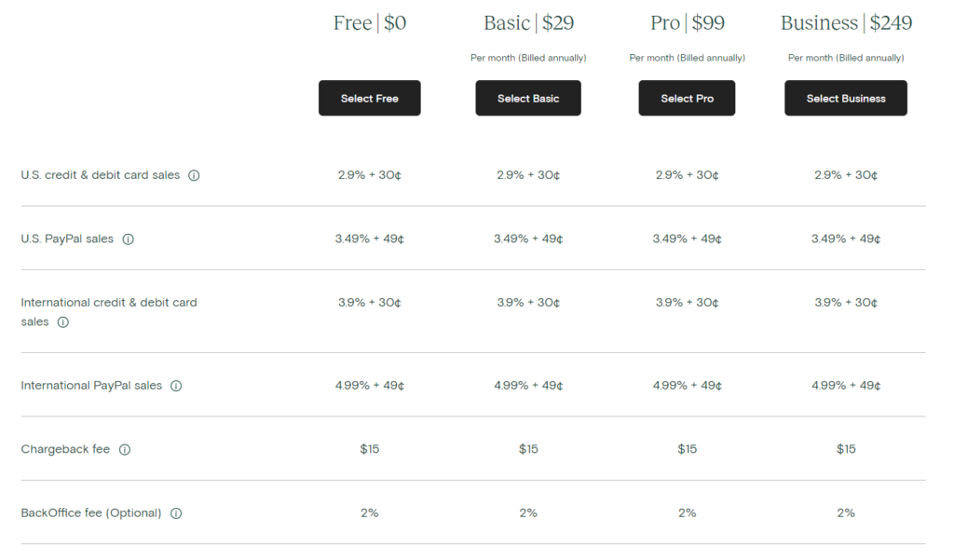Click Per month (Billed annually) under Pro
Viewport: 954px width, 560px height.
(x=687, y=58)
